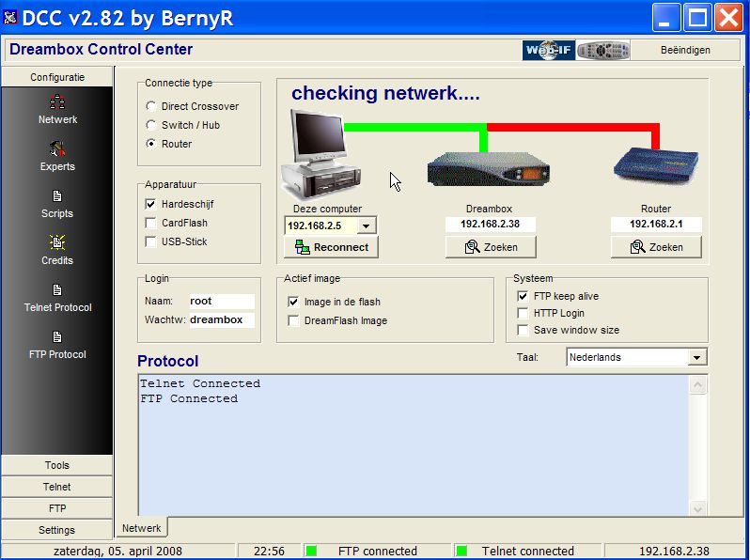Image resolution: width=750 pixels, height=560 pixels.
Task: Click the Reconnect button
Action: pyautogui.click(x=331, y=247)
